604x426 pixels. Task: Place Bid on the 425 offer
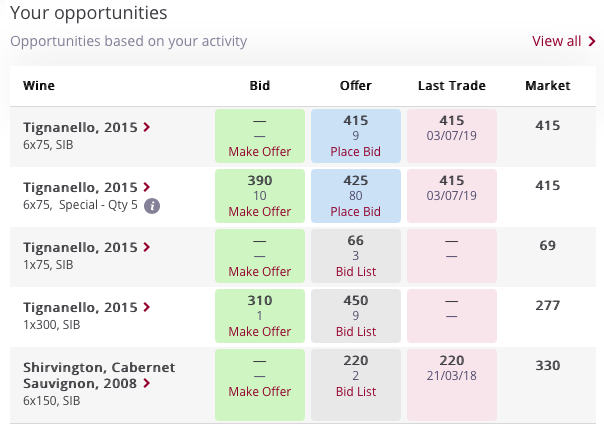(x=356, y=211)
